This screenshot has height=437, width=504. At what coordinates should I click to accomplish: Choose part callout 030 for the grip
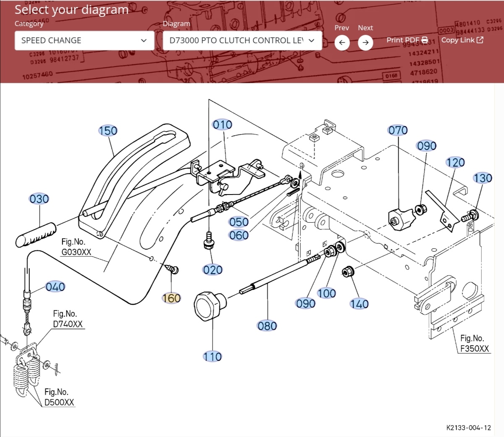click(39, 199)
